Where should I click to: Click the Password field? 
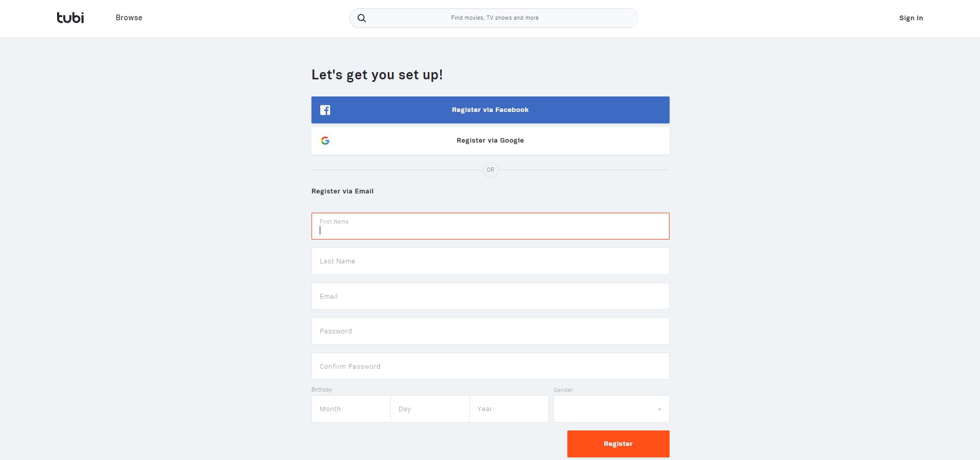pos(491,331)
